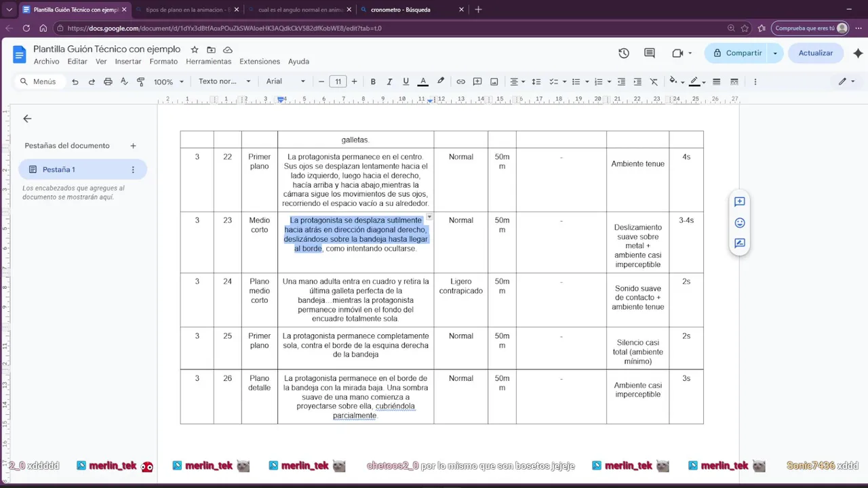
Task: Run spelling and grammar check
Action: click(x=124, y=81)
